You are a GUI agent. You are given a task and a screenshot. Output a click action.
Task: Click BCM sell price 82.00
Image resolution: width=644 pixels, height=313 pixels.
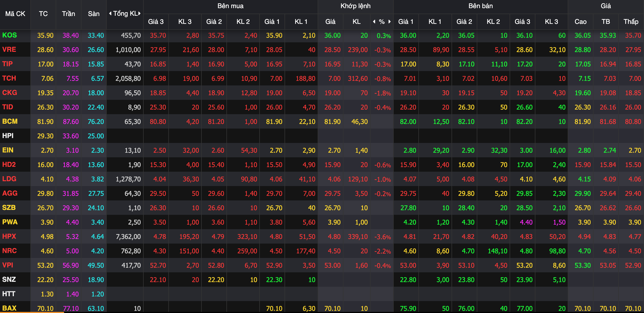408,122
